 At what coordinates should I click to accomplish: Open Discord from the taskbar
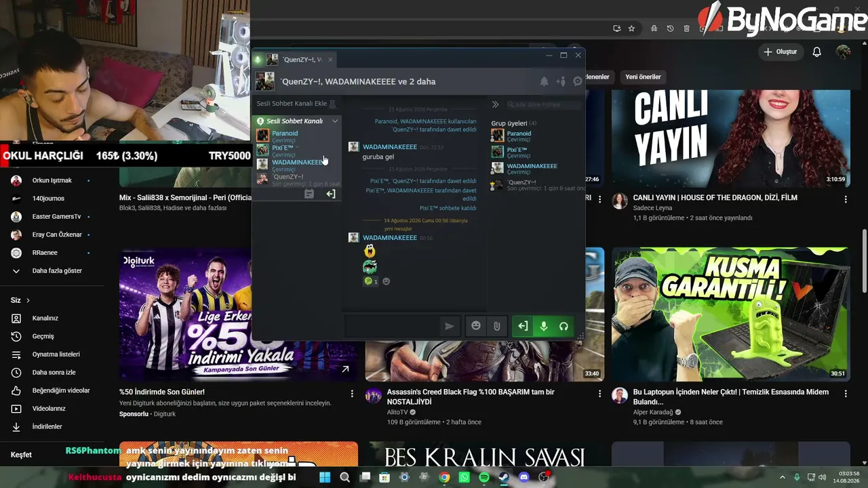tap(524, 477)
